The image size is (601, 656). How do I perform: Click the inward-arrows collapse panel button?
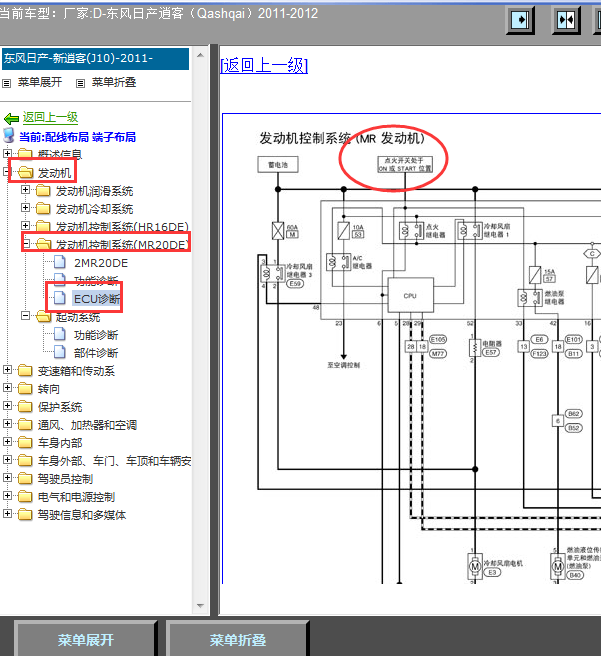(566, 19)
